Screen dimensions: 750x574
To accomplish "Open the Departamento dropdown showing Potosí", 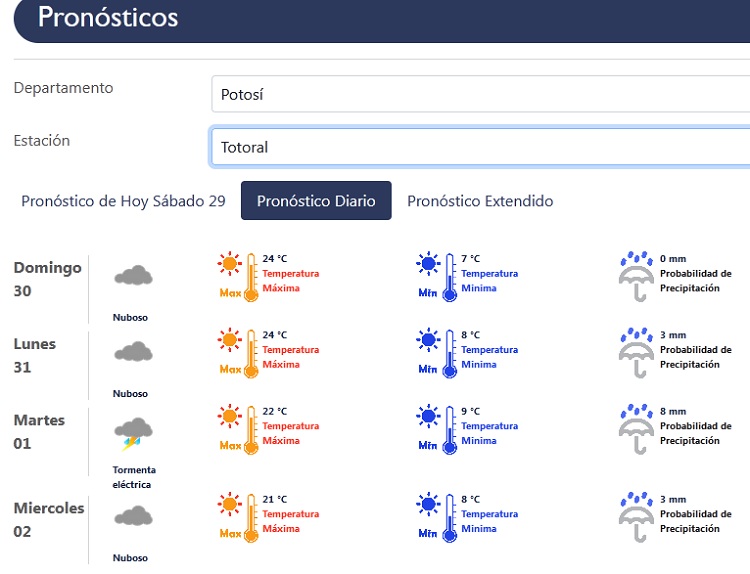I will coord(480,95).
